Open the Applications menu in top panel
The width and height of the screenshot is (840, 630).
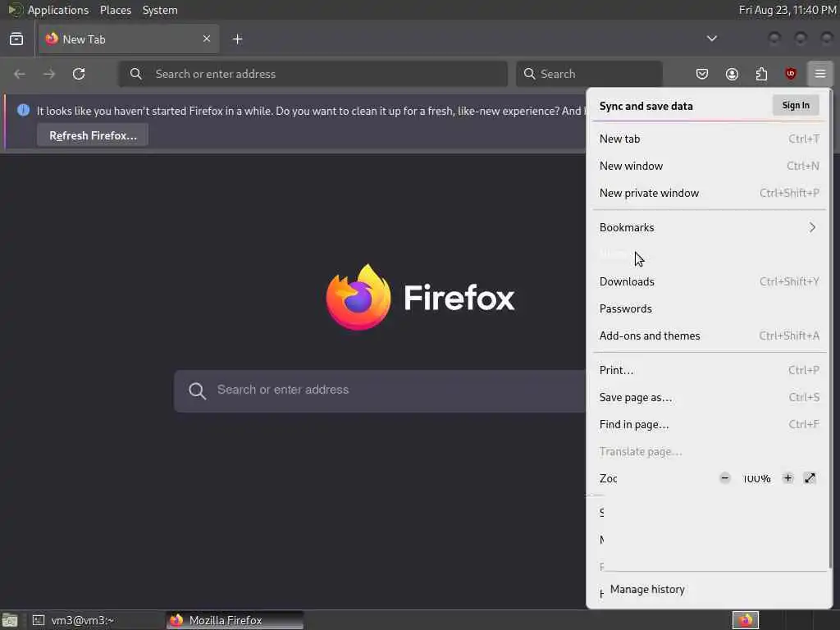(x=58, y=10)
